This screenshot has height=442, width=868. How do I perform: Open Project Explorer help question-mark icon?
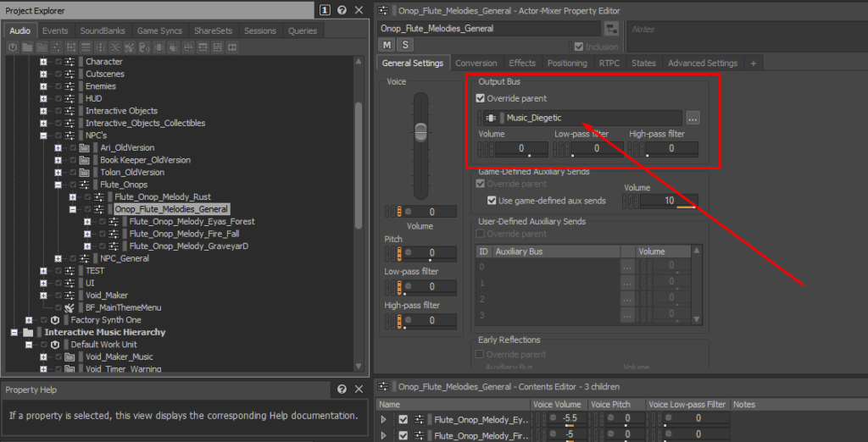pyautogui.click(x=341, y=10)
